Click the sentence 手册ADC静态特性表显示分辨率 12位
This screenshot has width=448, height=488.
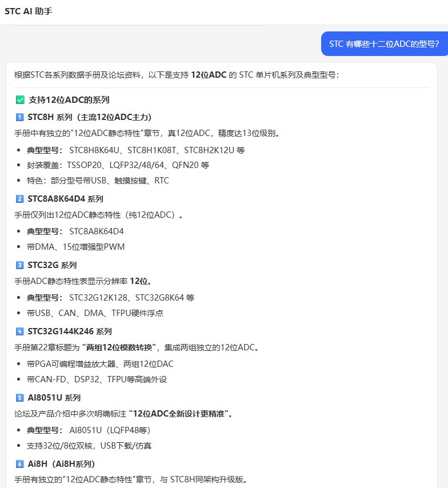coord(84,281)
